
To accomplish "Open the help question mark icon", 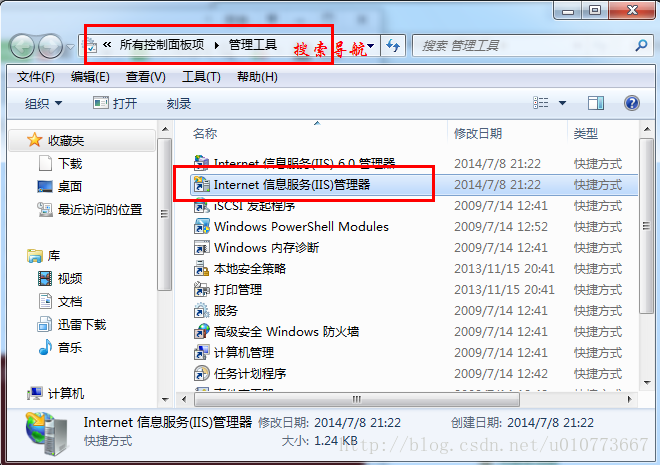I will pos(631,103).
